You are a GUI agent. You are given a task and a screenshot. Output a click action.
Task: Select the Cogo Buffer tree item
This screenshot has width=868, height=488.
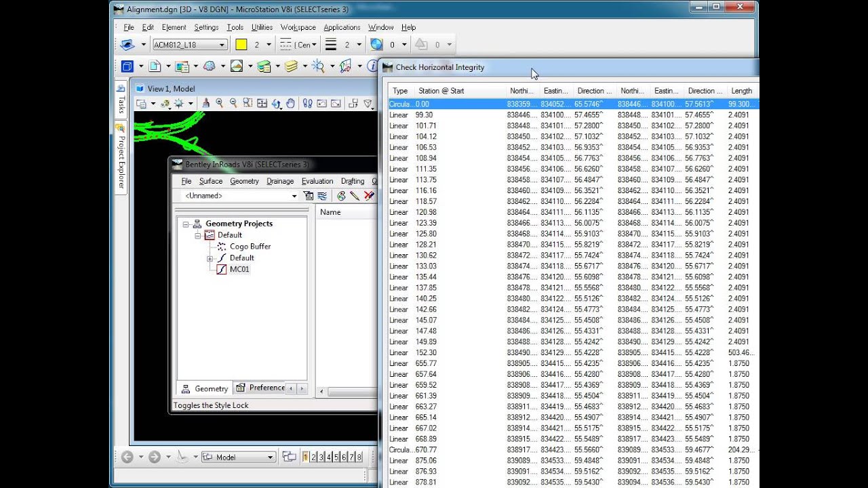click(250, 247)
